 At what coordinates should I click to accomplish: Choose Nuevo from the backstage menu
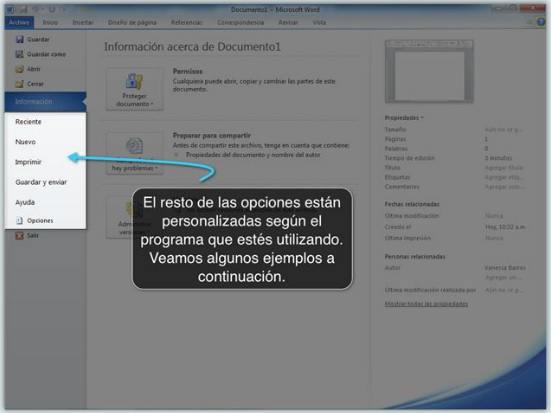pyautogui.click(x=45, y=142)
